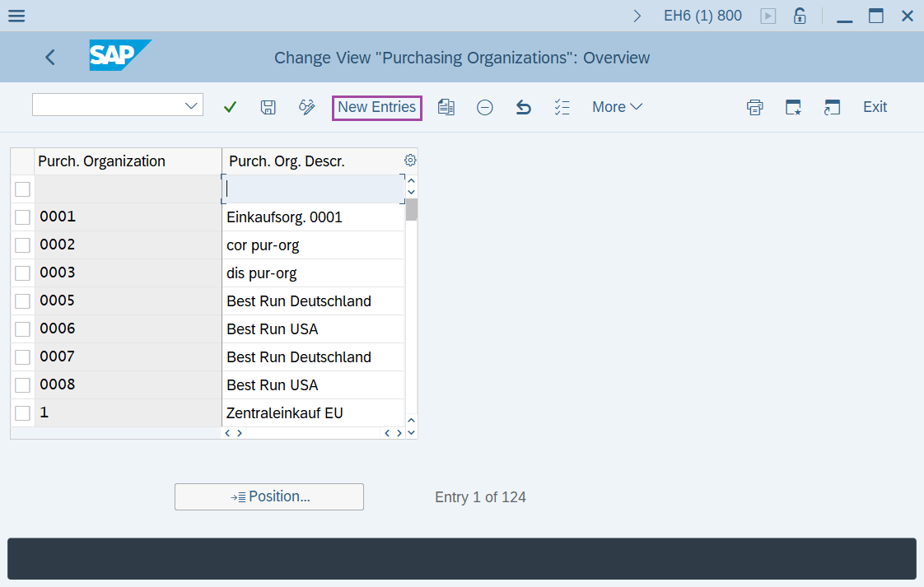The image size is (924, 587).
Task: Undo the last change
Action: [523, 107]
